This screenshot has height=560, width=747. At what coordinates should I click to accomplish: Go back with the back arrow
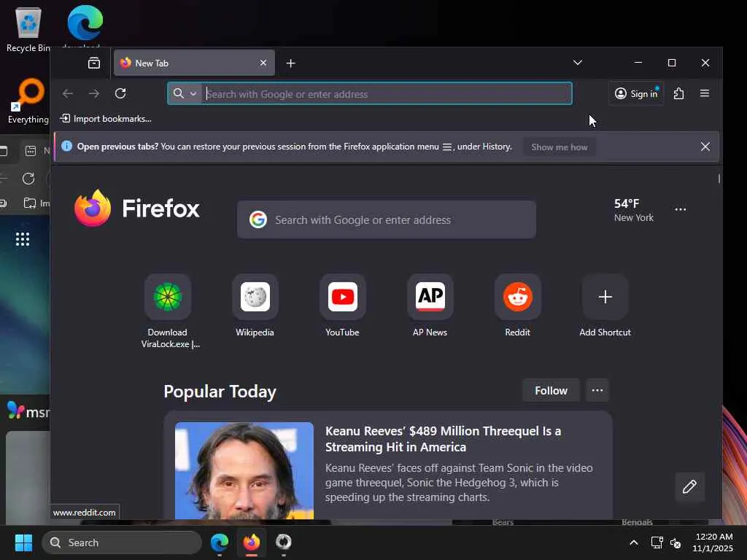(68, 93)
